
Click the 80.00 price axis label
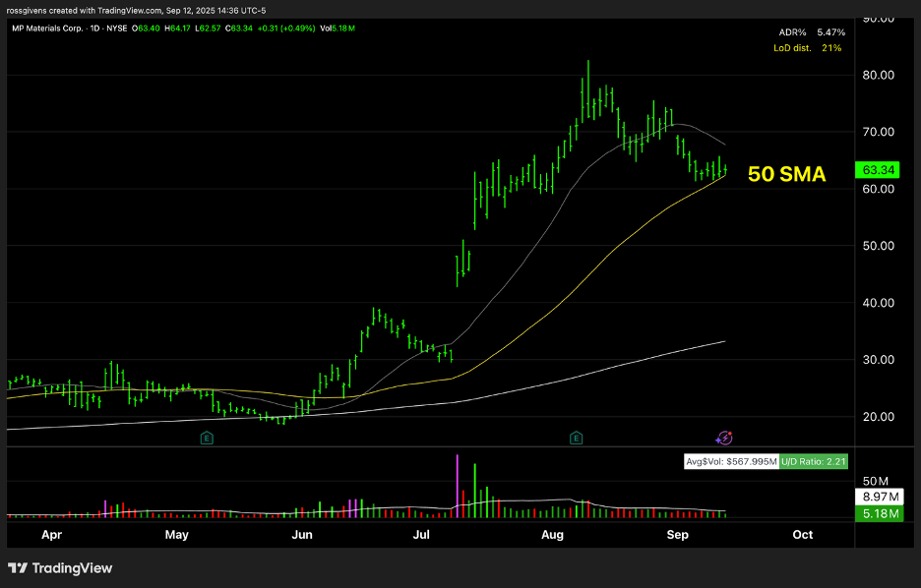pyautogui.click(x=877, y=75)
